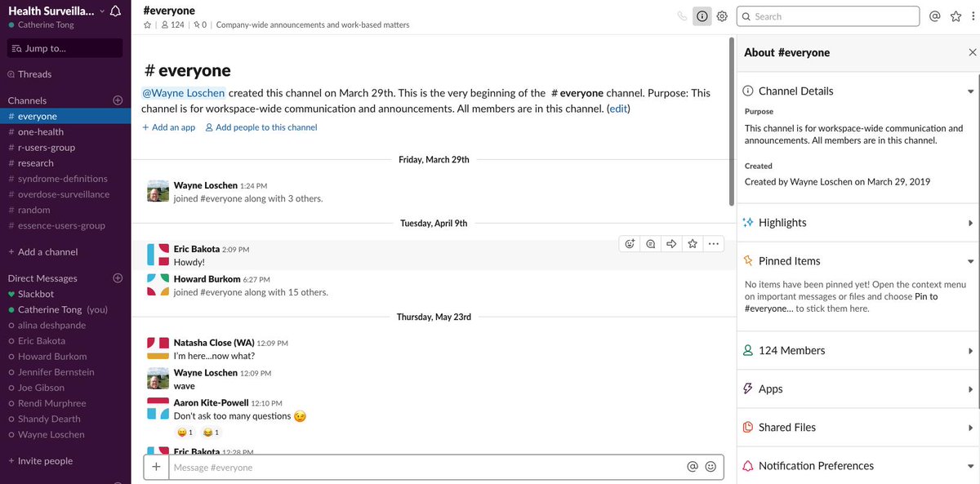
Task: Add a channel using plus icon beside Channels
Action: [118, 100]
